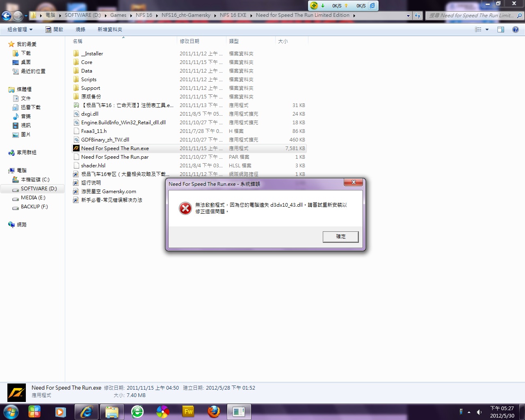Open the Windows Start menu
525x420 pixels.
[x=11, y=411]
